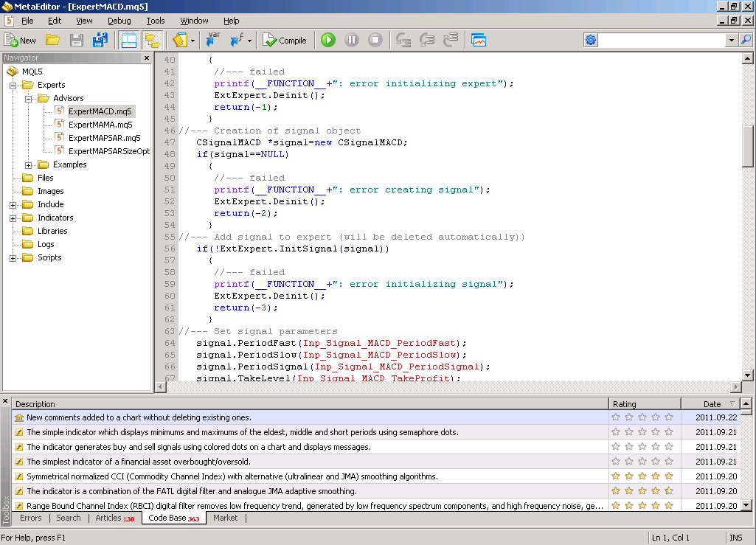The image size is (756, 545).
Task: Click the Open folder toolbar icon
Action: tap(53, 41)
